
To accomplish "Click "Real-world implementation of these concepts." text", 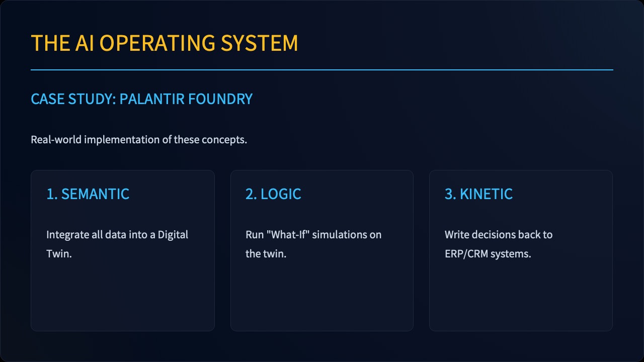I will coord(139,140).
